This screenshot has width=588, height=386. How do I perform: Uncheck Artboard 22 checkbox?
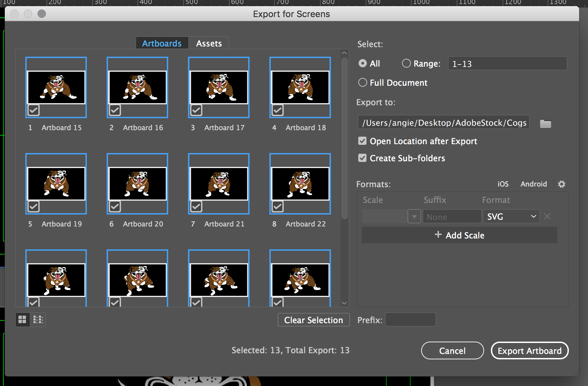pos(278,206)
